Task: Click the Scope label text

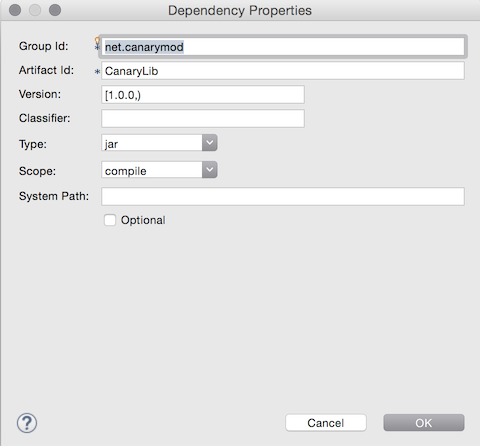Action: click(x=37, y=171)
